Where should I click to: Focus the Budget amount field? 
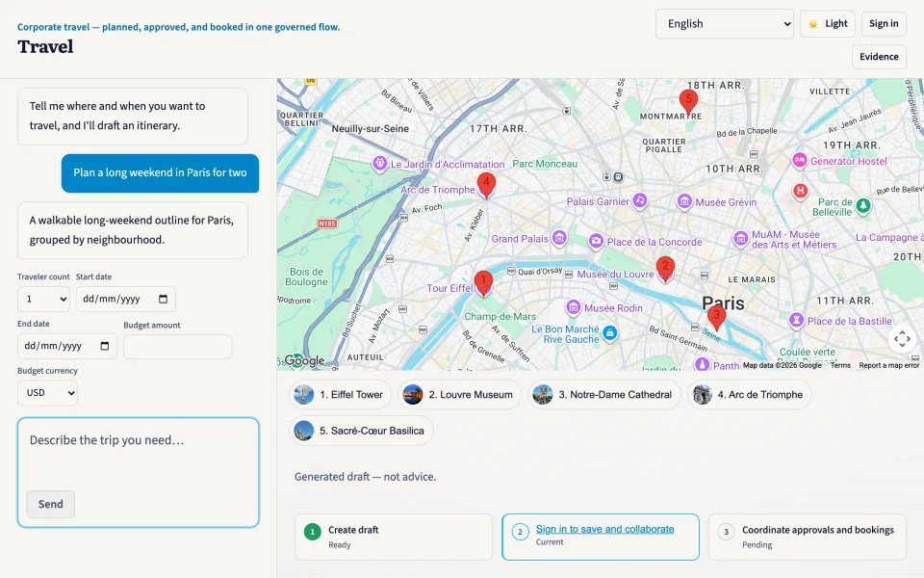178,347
